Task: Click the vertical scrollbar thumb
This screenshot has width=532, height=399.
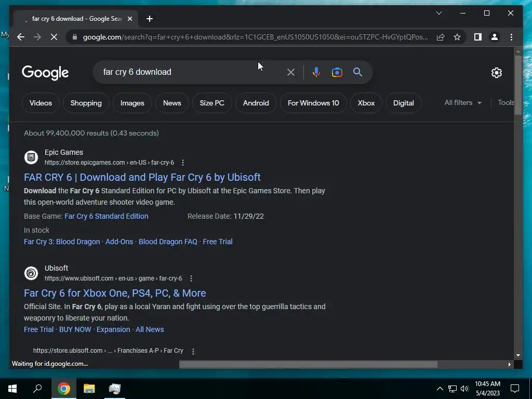Action: click(518, 85)
